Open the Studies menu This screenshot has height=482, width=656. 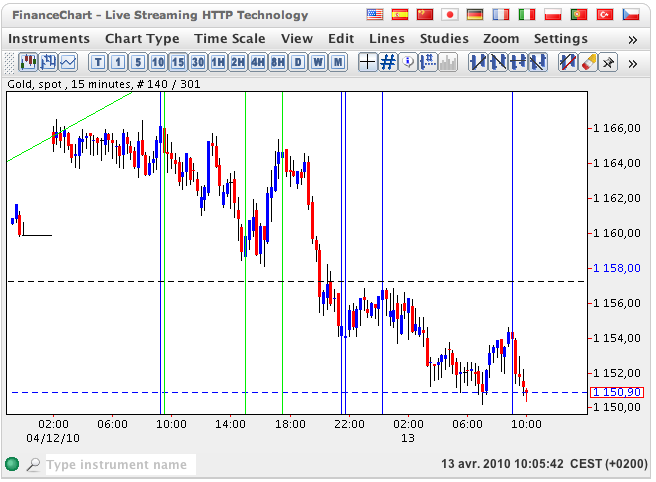[x=444, y=38]
